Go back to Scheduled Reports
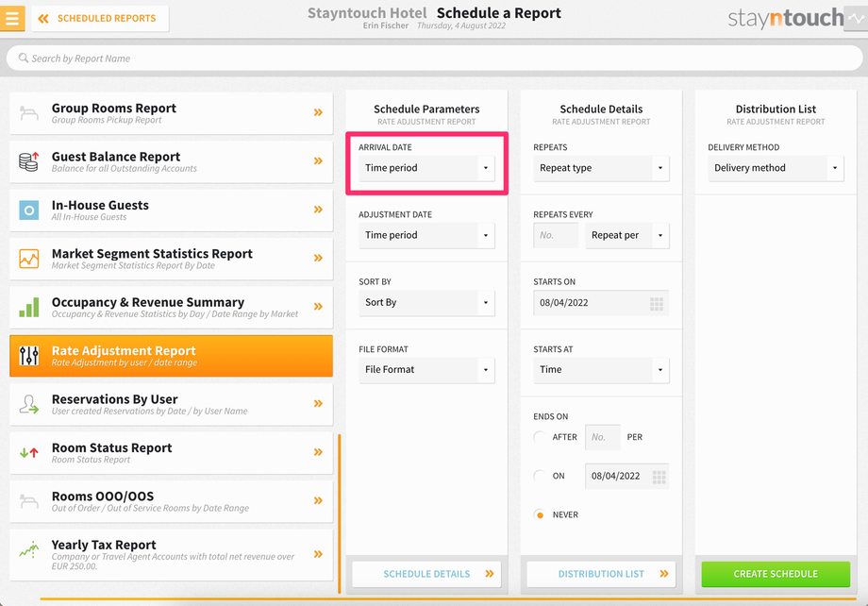Viewport: 868px width, 606px height. (x=100, y=18)
